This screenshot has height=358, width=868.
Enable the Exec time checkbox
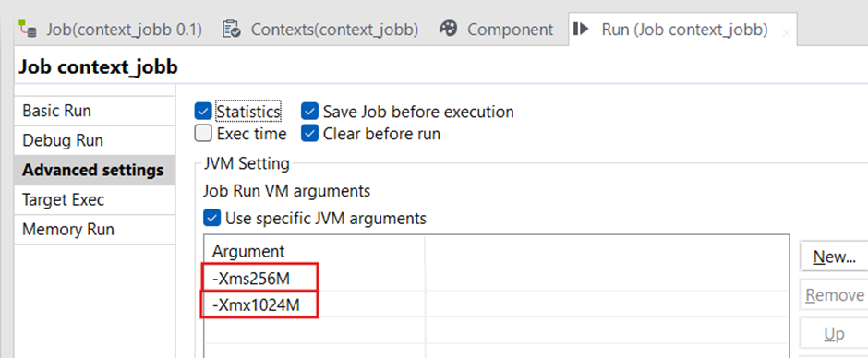204,134
